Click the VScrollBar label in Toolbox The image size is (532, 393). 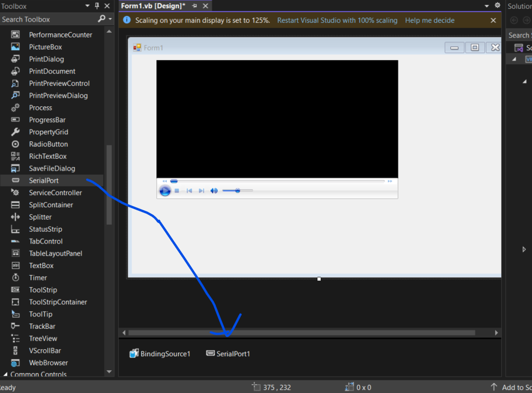tap(45, 350)
